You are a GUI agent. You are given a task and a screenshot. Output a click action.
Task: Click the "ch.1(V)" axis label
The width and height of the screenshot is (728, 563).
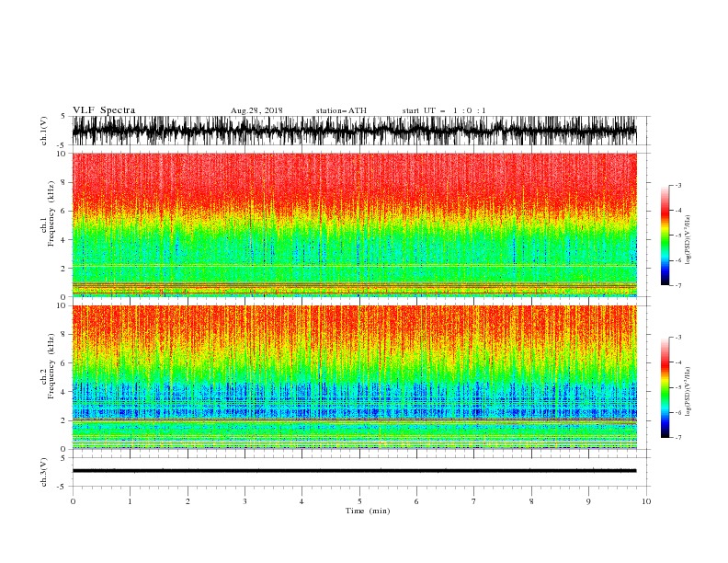44,131
